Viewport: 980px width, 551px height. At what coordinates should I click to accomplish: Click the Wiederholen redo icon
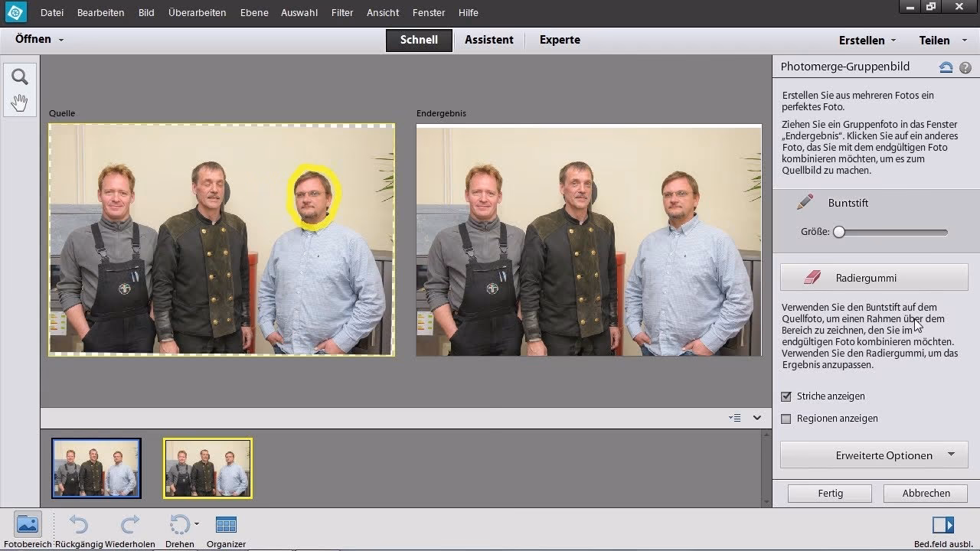(129, 525)
